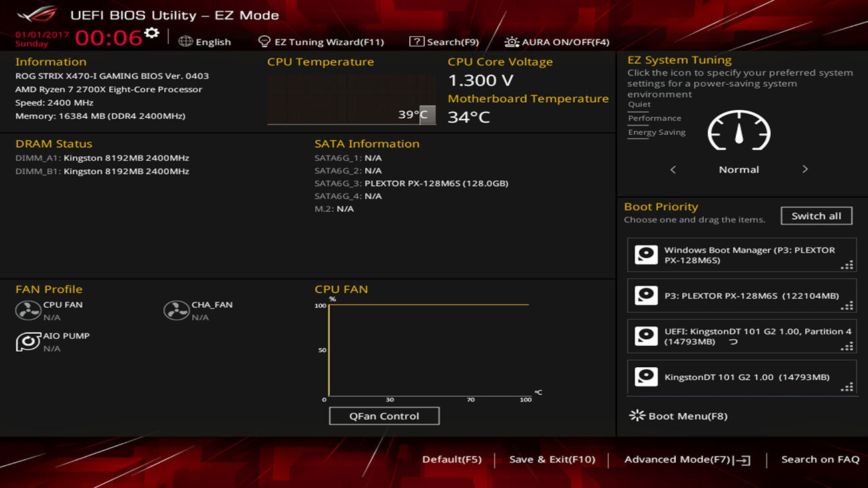Launch EZ Tuning Wizard(F11)
The height and width of the screenshot is (488, 868).
(321, 41)
